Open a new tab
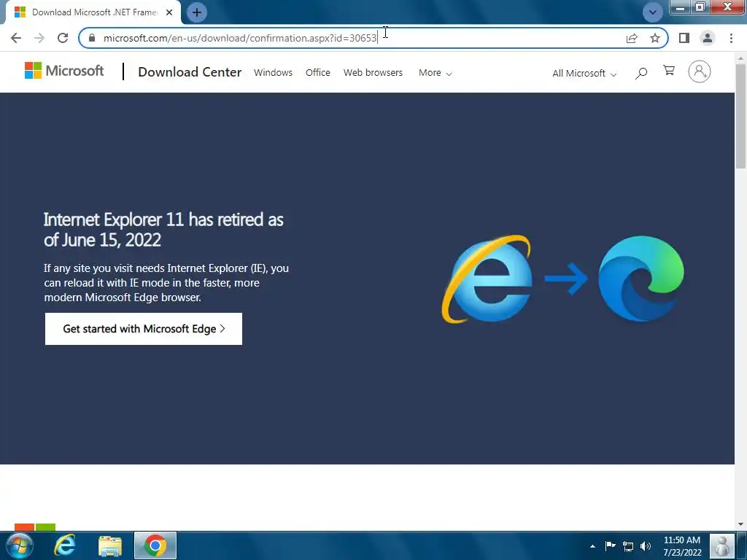The image size is (747, 560). pyautogui.click(x=197, y=12)
